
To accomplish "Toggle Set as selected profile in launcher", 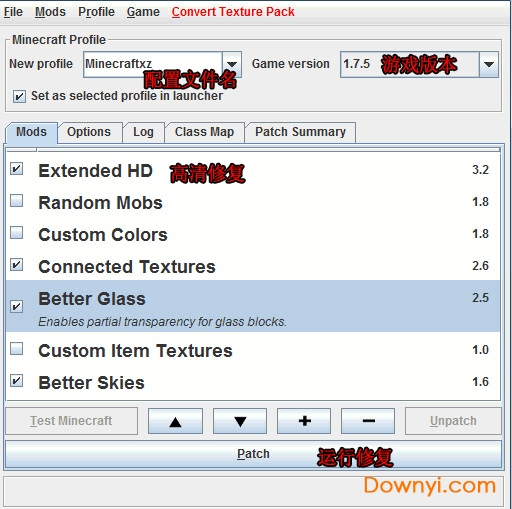I will point(19,97).
